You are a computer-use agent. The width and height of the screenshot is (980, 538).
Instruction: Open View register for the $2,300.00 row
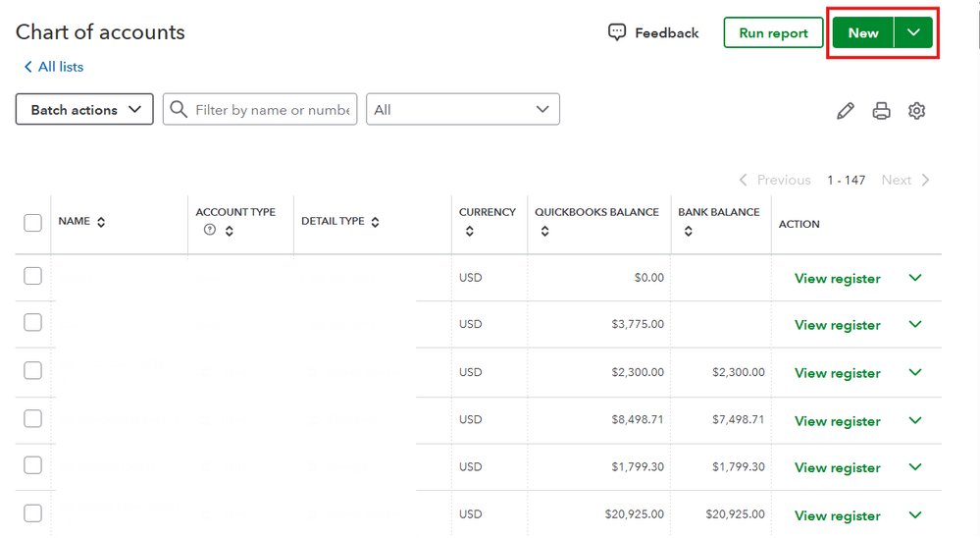point(837,373)
